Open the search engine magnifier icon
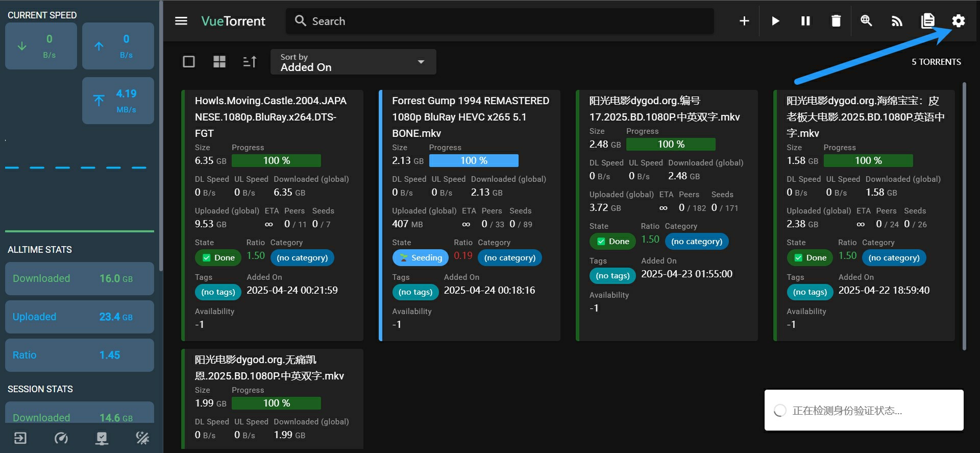The image size is (980, 453). [866, 21]
